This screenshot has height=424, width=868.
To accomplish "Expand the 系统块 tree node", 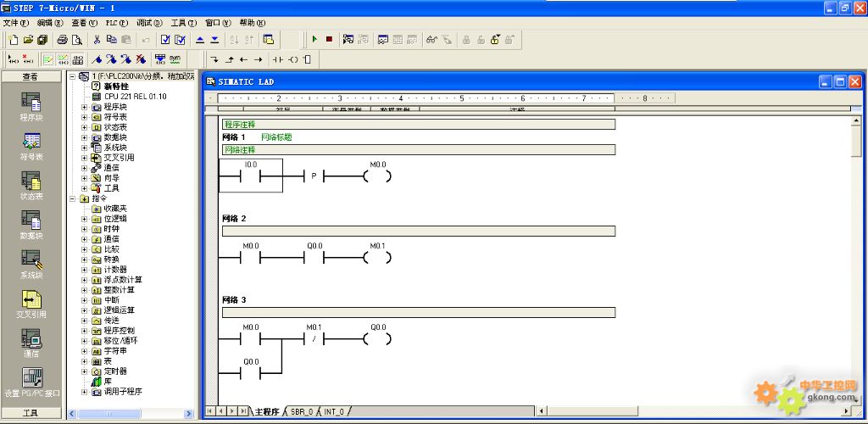I will tap(85, 148).
